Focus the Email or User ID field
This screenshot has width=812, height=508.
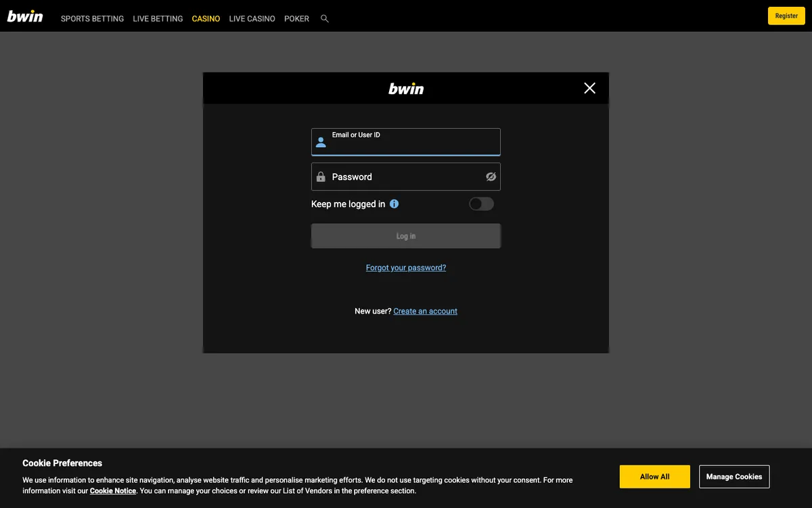click(x=406, y=142)
